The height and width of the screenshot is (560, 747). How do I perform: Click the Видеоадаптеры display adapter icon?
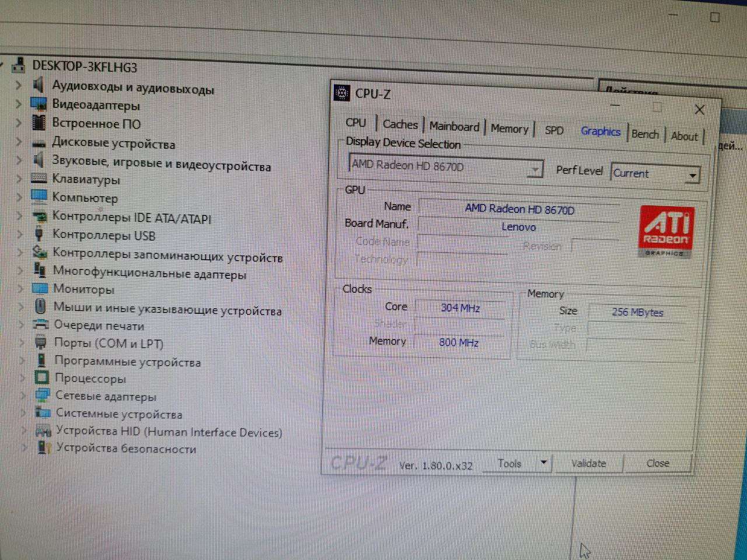pyautogui.click(x=39, y=104)
